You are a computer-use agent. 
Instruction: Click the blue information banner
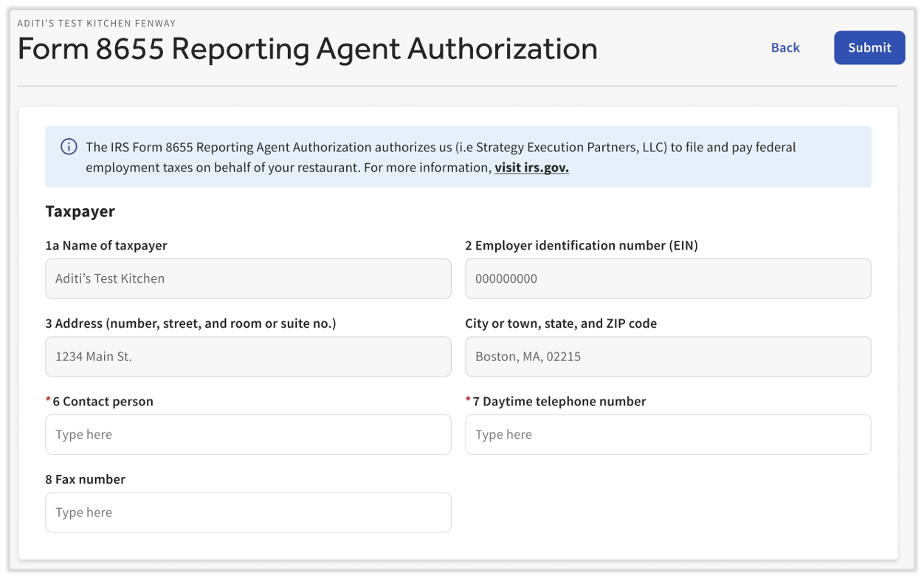point(458,156)
